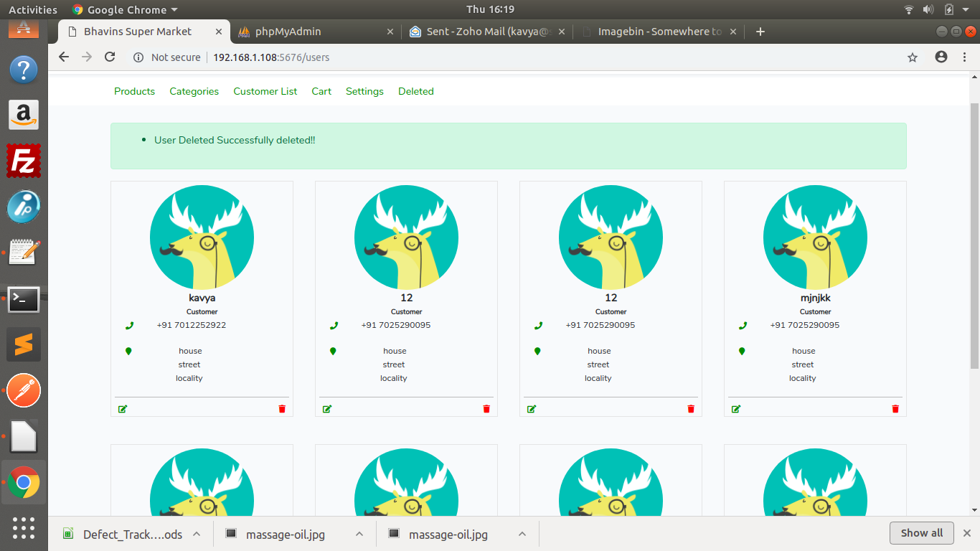
Task: Click phone icon on kavya card
Action: click(x=129, y=326)
